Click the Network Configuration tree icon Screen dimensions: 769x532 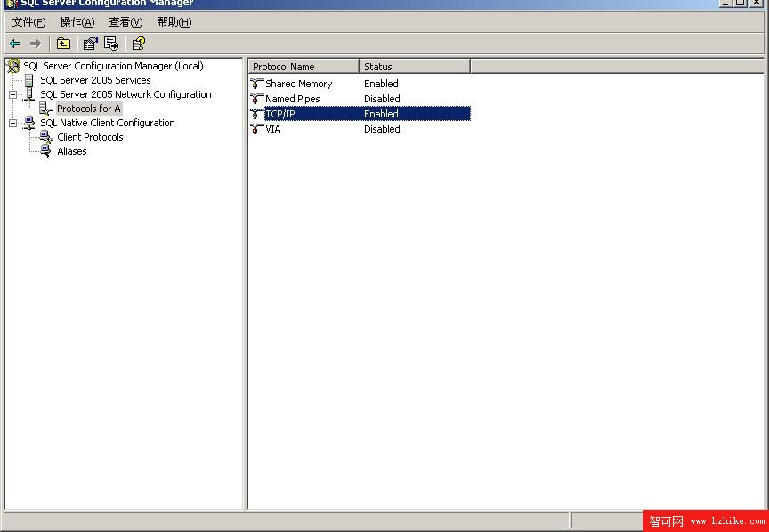tap(29, 94)
